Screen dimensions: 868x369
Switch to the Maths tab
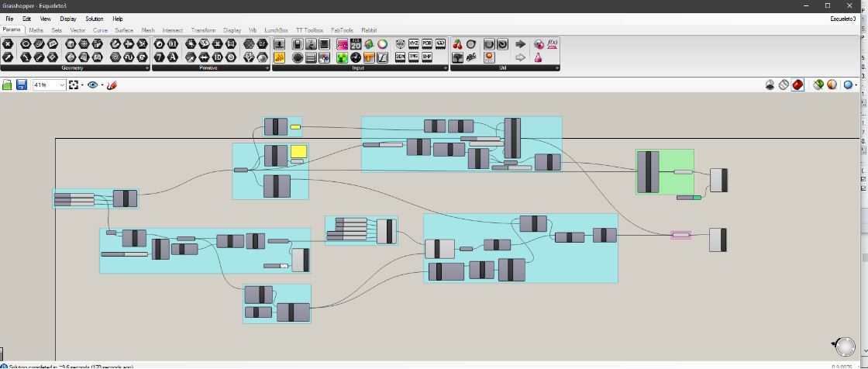[36, 30]
